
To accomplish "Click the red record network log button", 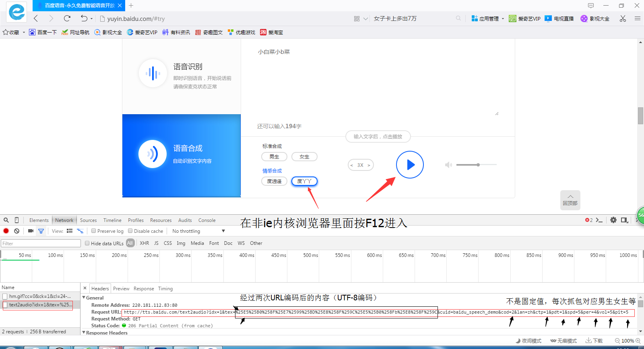I will click(x=6, y=231).
